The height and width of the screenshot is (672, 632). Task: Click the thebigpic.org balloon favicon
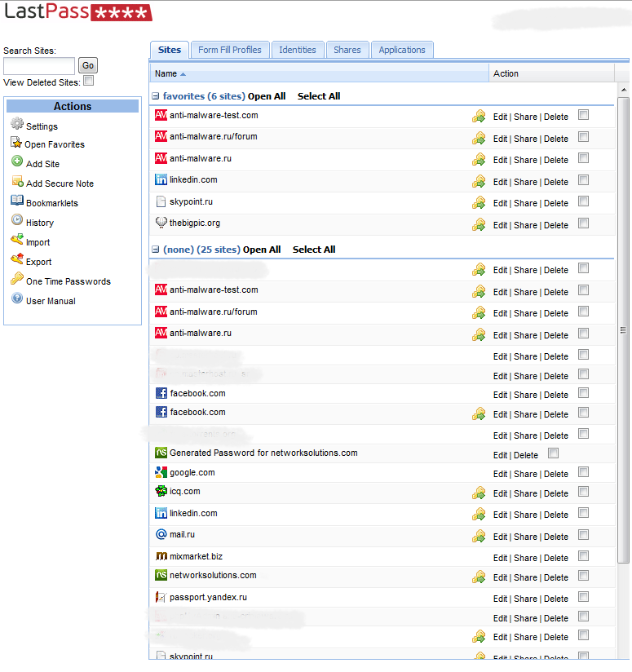coord(161,223)
